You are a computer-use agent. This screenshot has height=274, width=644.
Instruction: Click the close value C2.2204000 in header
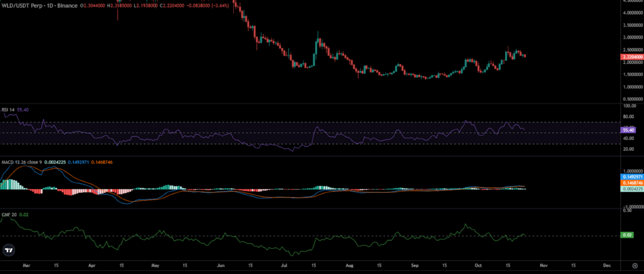point(172,6)
